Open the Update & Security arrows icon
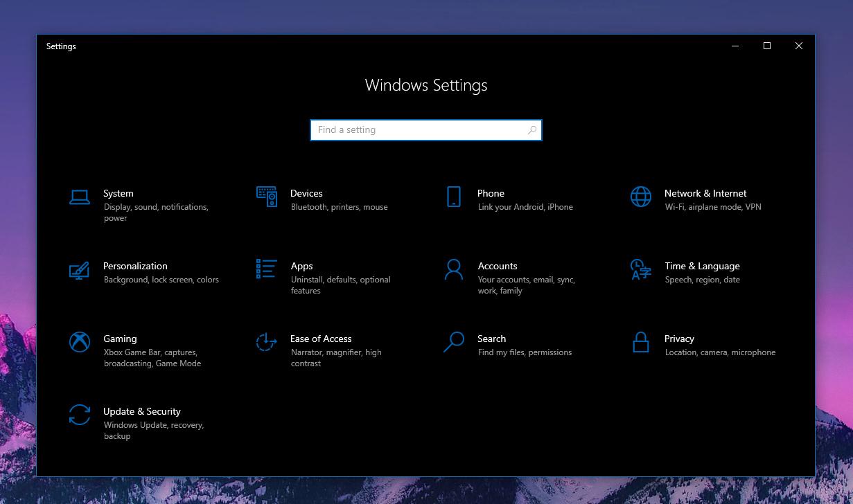853x504 pixels. pos(80,415)
